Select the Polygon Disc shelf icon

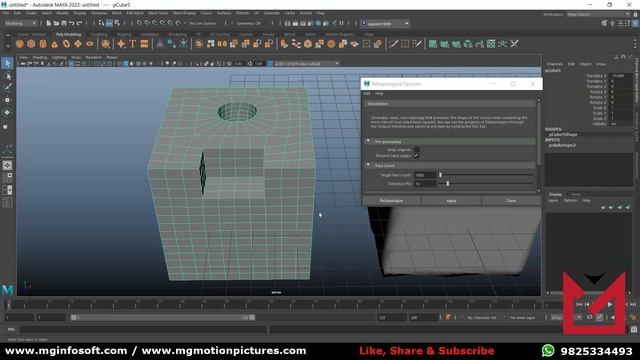(x=90, y=44)
